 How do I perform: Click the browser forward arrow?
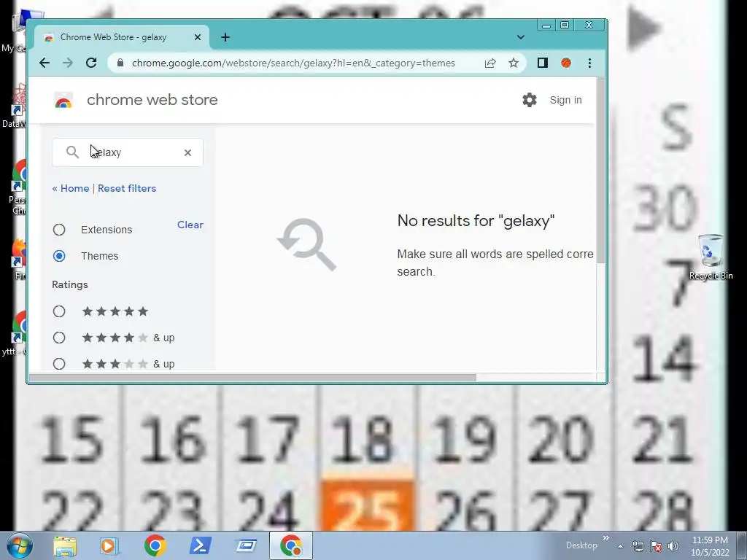(x=68, y=63)
